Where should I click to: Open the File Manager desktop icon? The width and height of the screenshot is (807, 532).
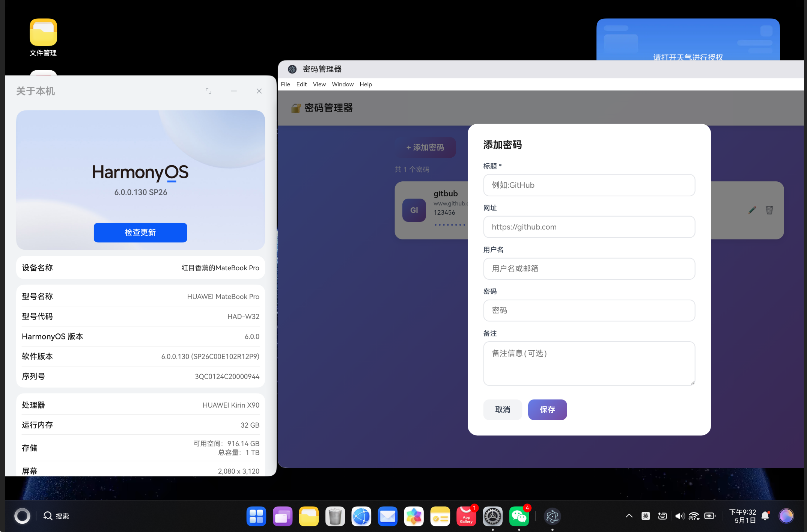coord(43,38)
